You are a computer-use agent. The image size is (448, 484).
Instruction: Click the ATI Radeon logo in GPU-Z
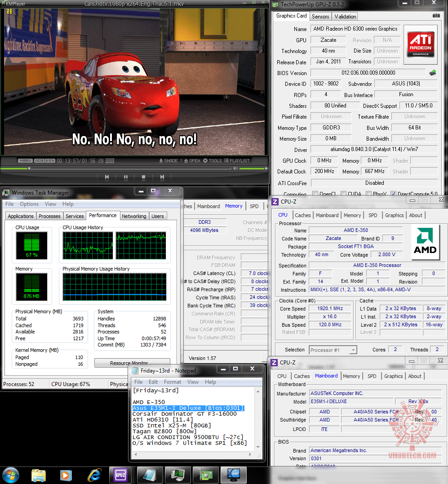pos(421,44)
